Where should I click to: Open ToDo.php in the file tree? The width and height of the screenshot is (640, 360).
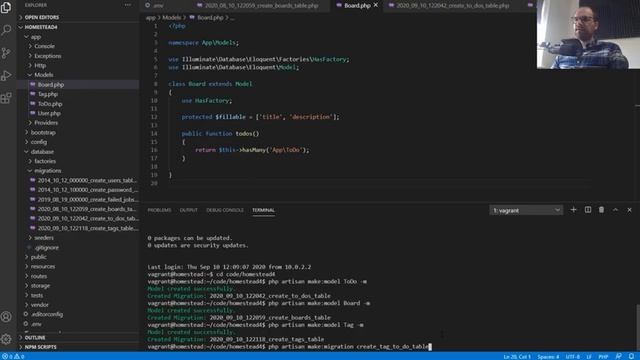tap(78, 104)
